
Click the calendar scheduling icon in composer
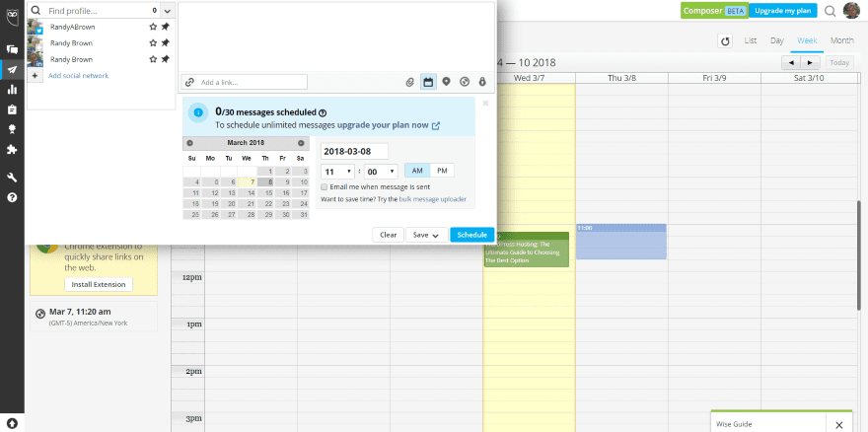(x=428, y=82)
